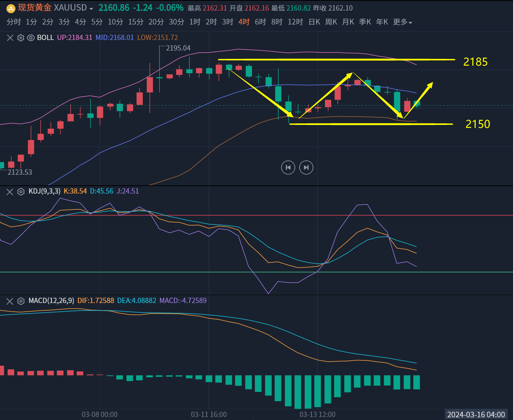Viewport: 513px width, 420px height.
Task: Click the MACD(12,26,9) indicator label
Action: pyautogui.click(x=51, y=301)
